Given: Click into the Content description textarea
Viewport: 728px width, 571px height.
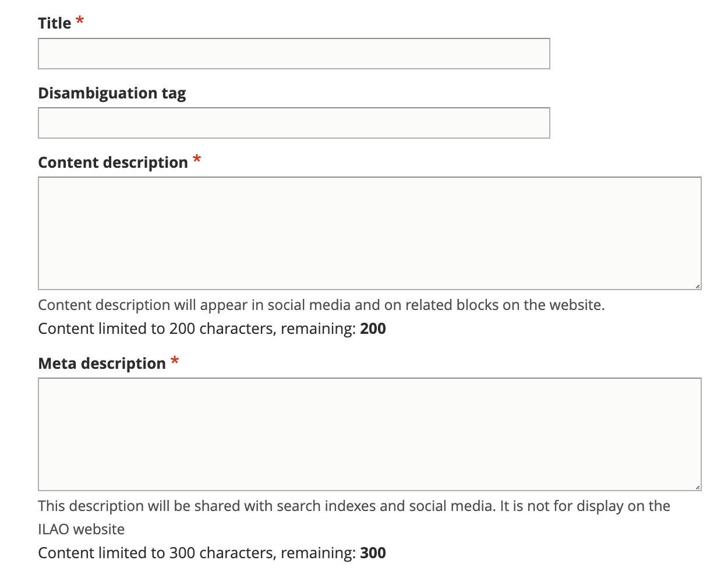Looking at the screenshot, I should (370, 233).
